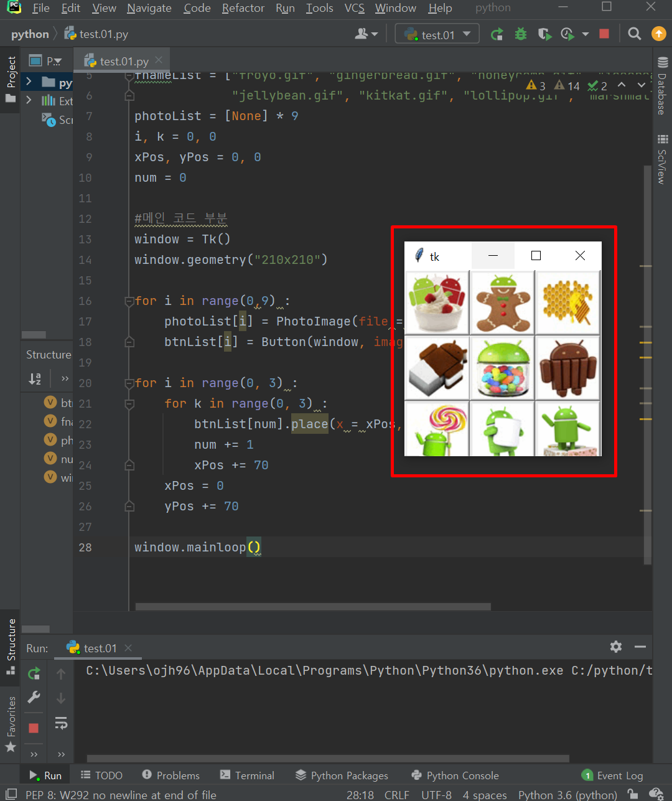Close the test.01.py editor tab
Viewport: 672px width, 801px height.
[x=159, y=60]
